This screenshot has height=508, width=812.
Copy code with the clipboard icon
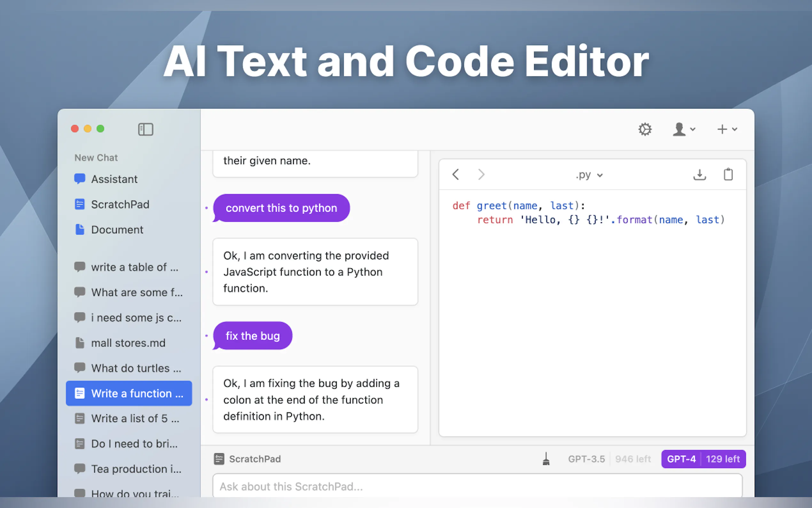[728, 175]
